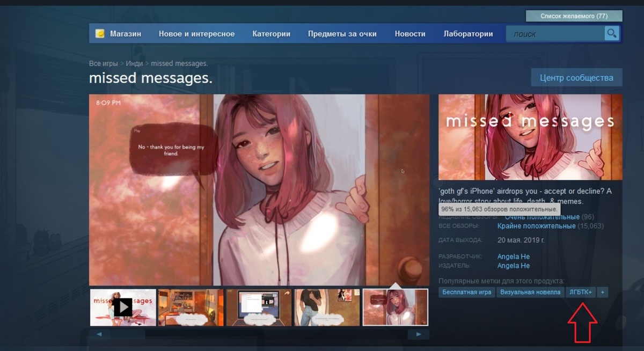This screenshot has height=351, width=644.
Task: Click the game title heading missed messages.
Action: pyautogui.click(x=151, y=78)
